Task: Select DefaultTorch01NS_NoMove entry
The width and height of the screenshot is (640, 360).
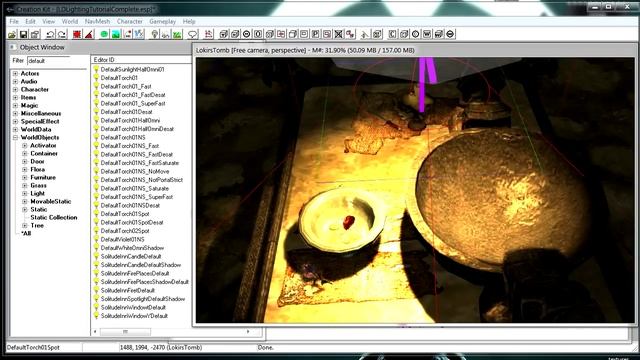Action: coord(135,171)
